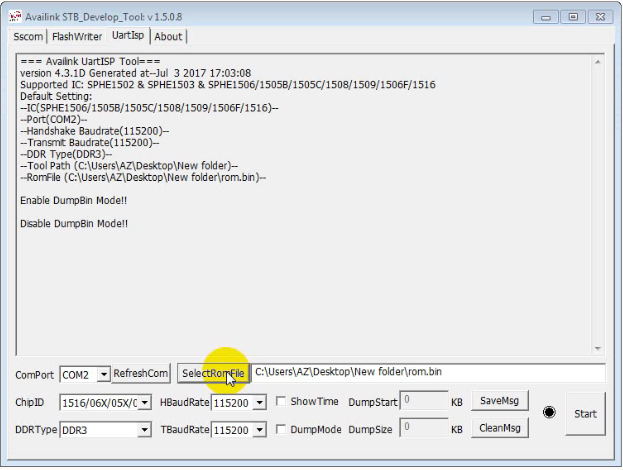623x470 pixels.
Task: Click the '--Handshake Baudrate(115200)--' log line
Action: pyautogui.click(x=95, y=131)
